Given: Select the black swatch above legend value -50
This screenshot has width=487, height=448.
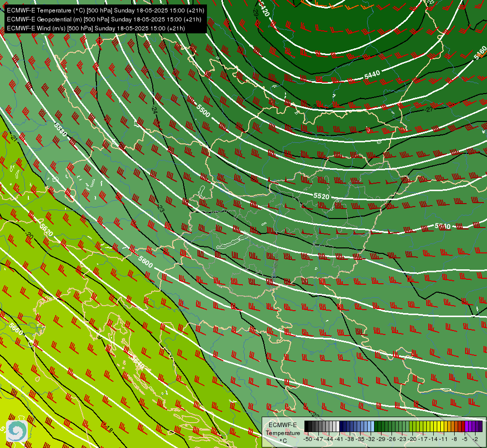Looking at the screenshot, I should (x=306, y=426).
